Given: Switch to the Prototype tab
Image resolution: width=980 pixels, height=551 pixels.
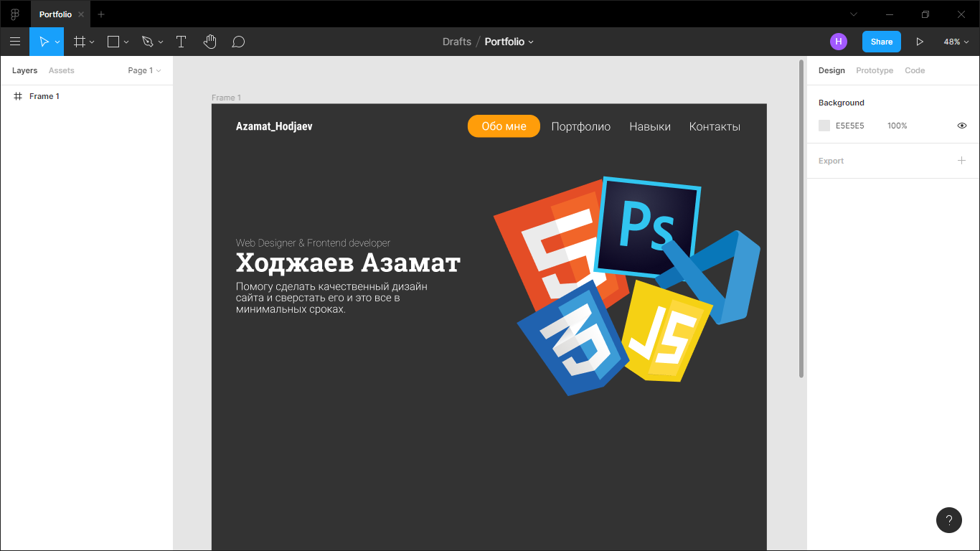Looking at the screenshot, I should (x=875, y=70).
